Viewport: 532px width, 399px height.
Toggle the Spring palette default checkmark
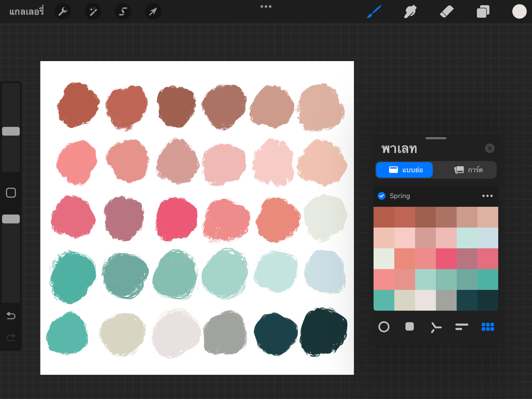(x=382, y=196)
